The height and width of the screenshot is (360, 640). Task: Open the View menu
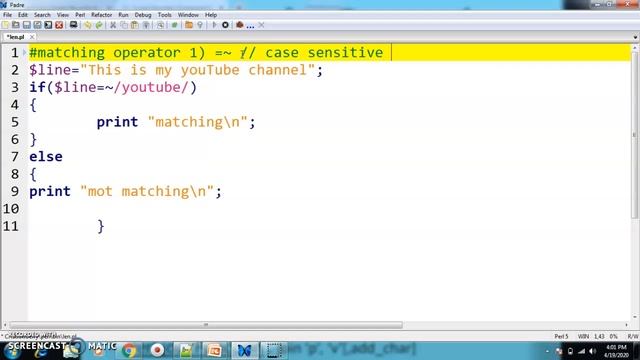pyautogui.click(x=62, y=15)
